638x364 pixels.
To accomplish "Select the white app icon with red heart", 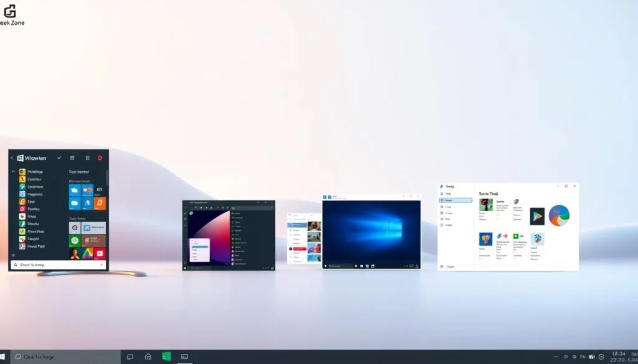I will [x=22, y=217].
